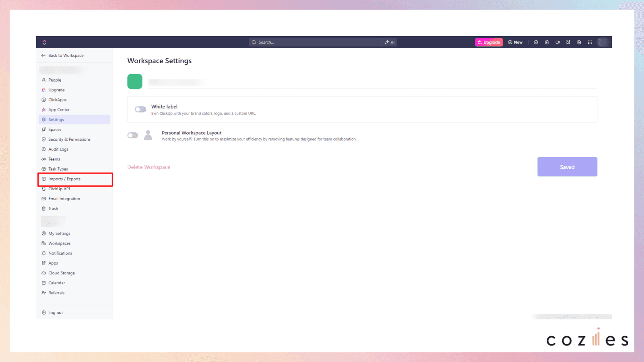Open Imports / Exports in the sidebar

pos(74,179)
